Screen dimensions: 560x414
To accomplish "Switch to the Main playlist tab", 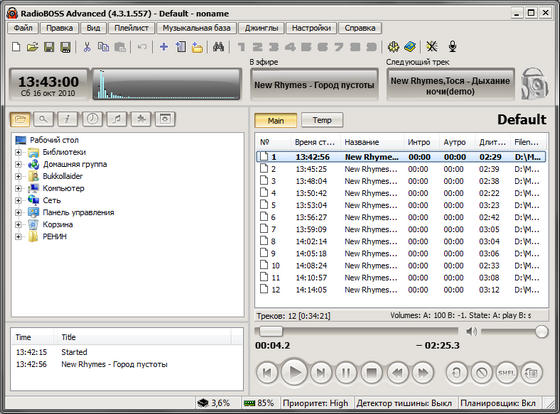I will (276, 120).
